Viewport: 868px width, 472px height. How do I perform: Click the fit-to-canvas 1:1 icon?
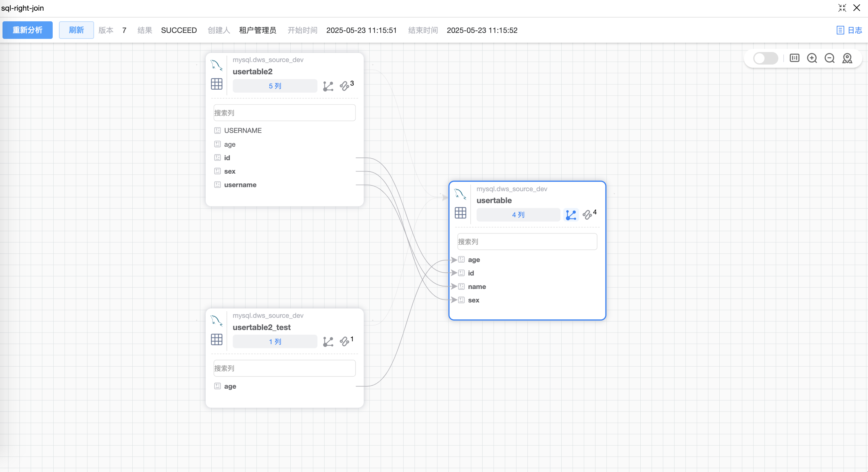pos(794,58)
